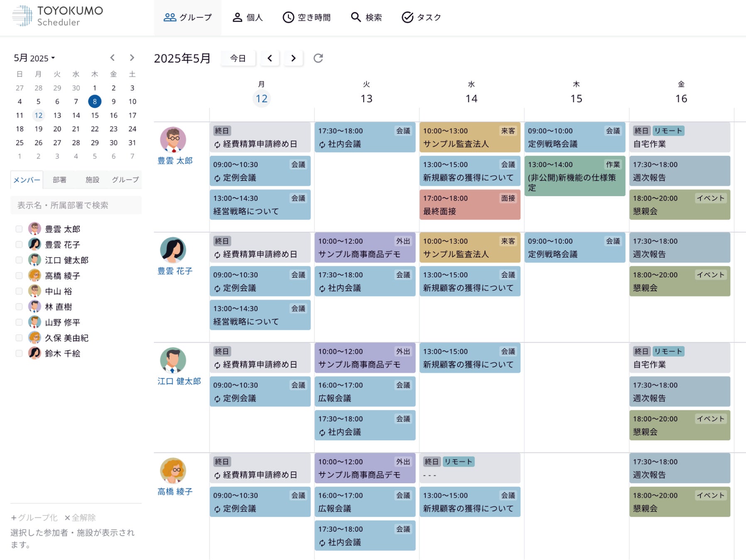Focus the 表示名・所属部署で検索 field

coord(76,205)
